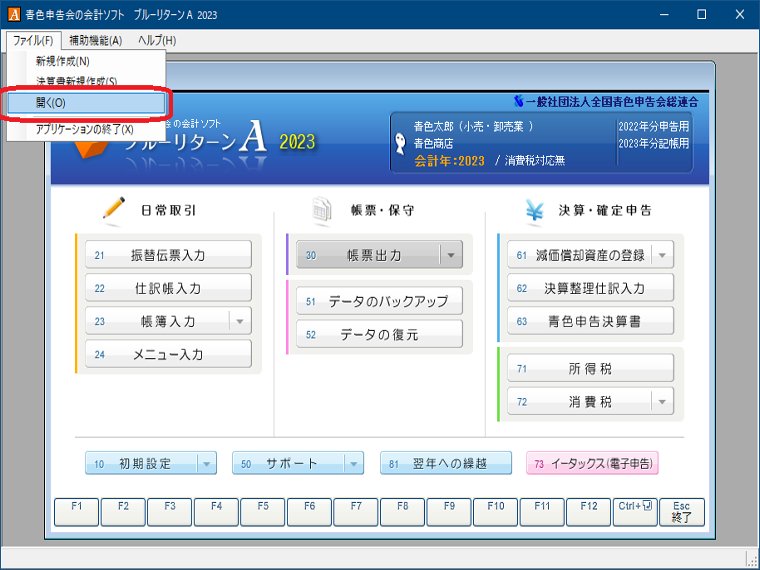Click the F2 function key button

[x=123, y=512]
